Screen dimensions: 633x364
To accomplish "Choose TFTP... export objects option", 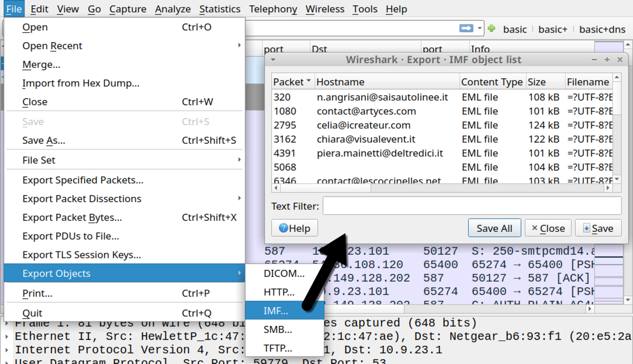I will tap(285, 348).
